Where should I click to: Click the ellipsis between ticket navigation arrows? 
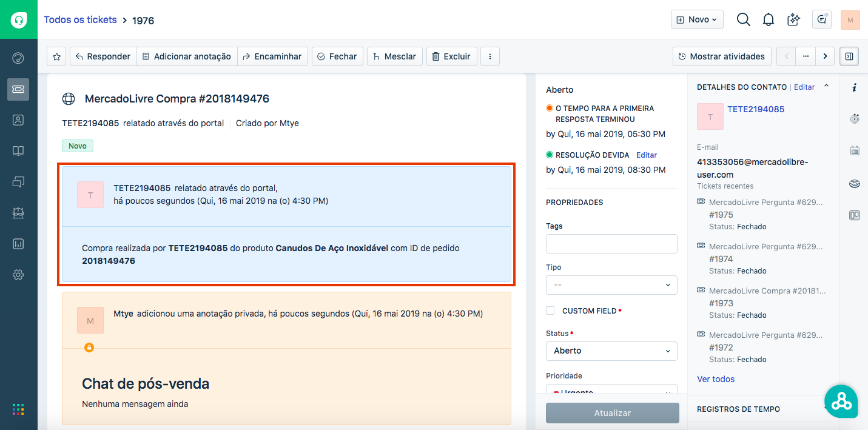[806, 56]
